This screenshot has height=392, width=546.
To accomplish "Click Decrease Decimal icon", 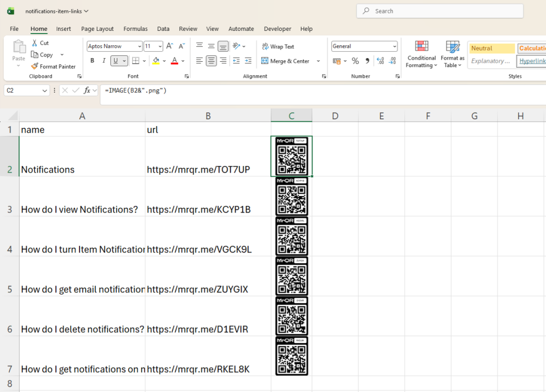I will click(392, 61).
